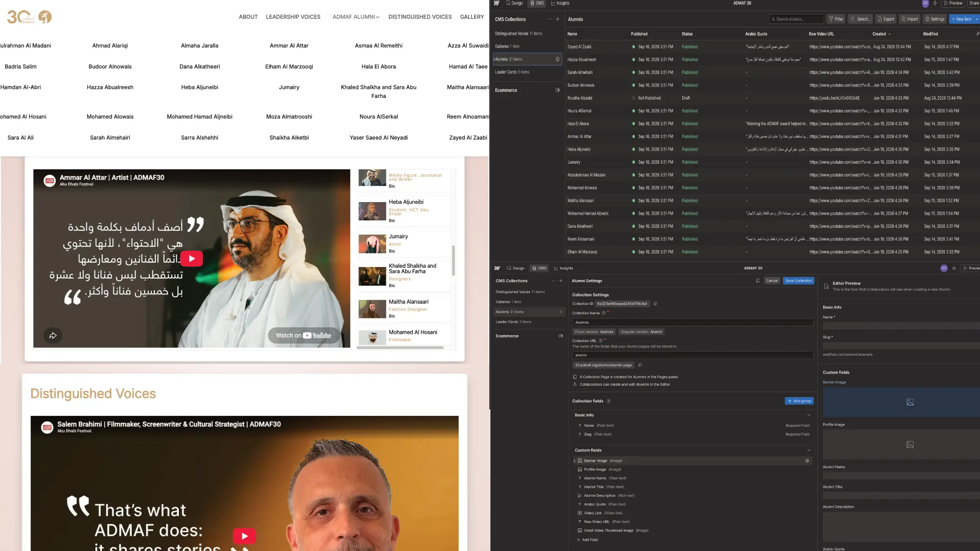Click the Alumni Description rich text icon
The image size is (980, 551).
point(579,495)
